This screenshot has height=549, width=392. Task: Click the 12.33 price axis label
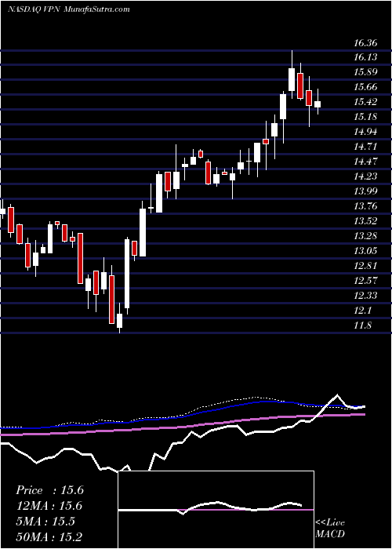pos(365,295)
